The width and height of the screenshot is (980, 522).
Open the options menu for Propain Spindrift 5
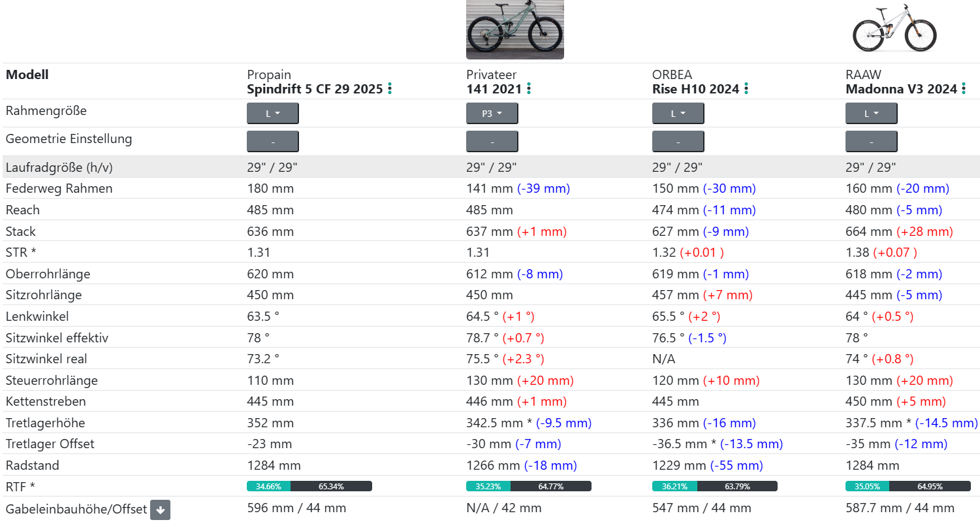click(390, 89)
